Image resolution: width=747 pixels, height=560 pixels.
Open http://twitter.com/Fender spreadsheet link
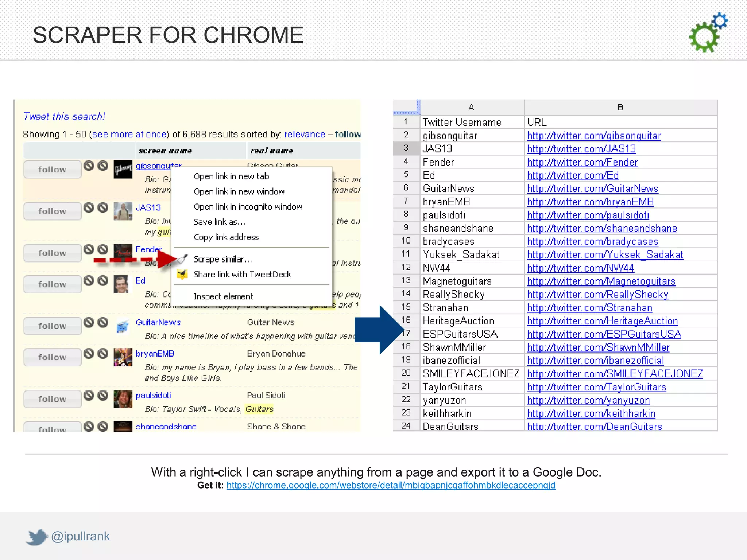tap(582, 162)
